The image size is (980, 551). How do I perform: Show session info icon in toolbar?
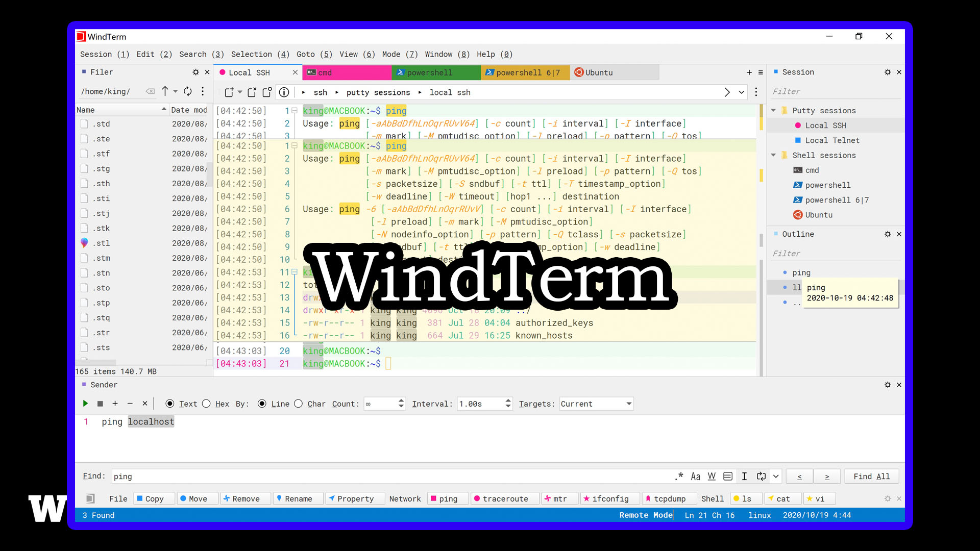click(284, 92)
